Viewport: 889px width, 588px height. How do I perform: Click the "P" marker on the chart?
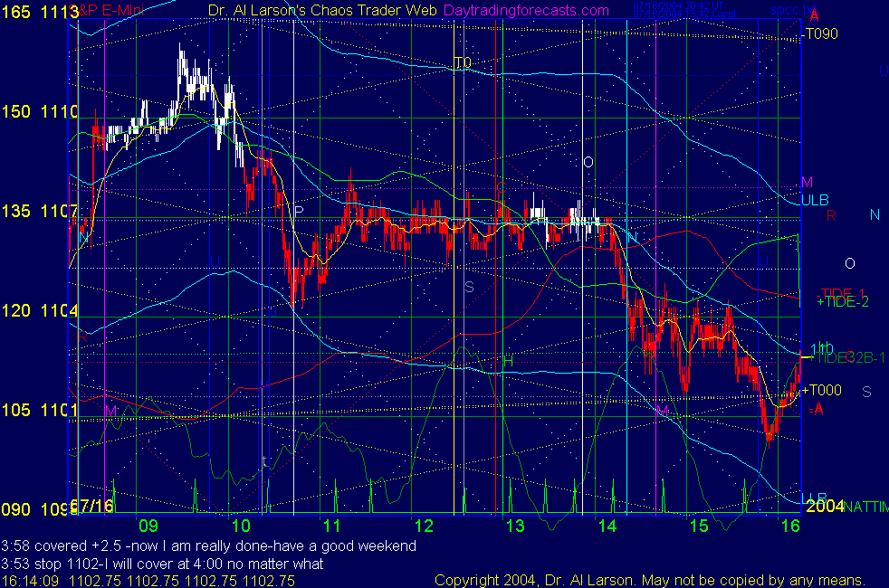pyautogui.click(x=300, y=212)
